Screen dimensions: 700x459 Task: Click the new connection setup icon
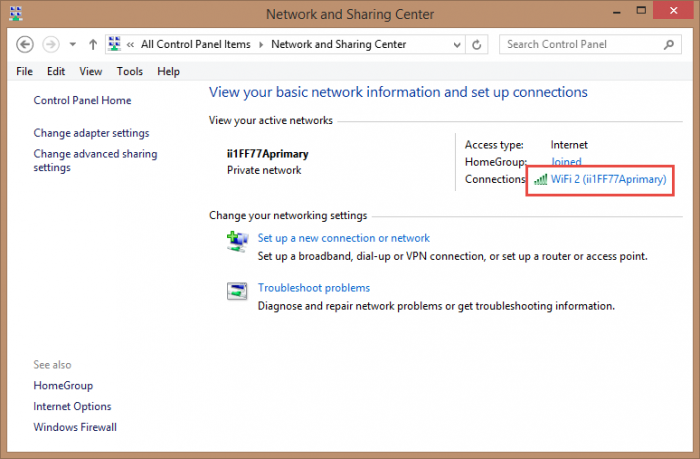[237, 242]
